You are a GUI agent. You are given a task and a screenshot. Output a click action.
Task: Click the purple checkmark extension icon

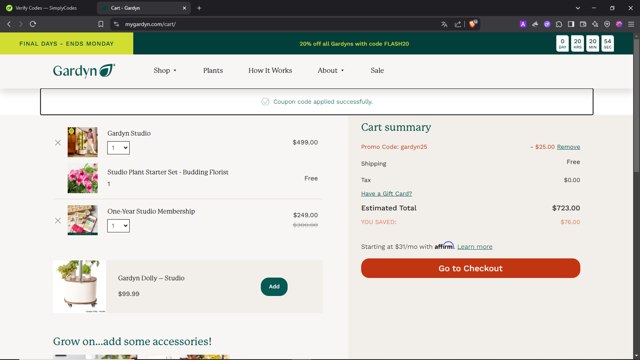[547, 24]
